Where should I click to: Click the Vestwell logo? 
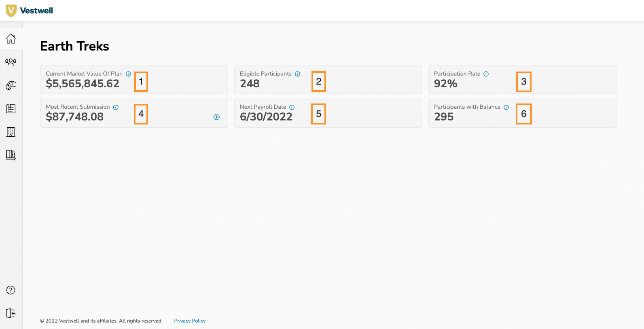pos(29,11)
